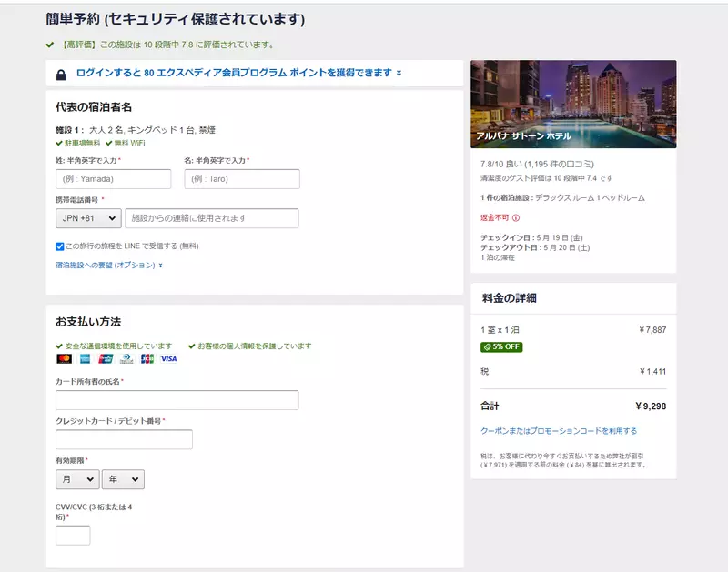This screenshot has width=728, height=572.
Task: Click the アルバナ サトーン ホテル photo
Action: tap(573, 104)
